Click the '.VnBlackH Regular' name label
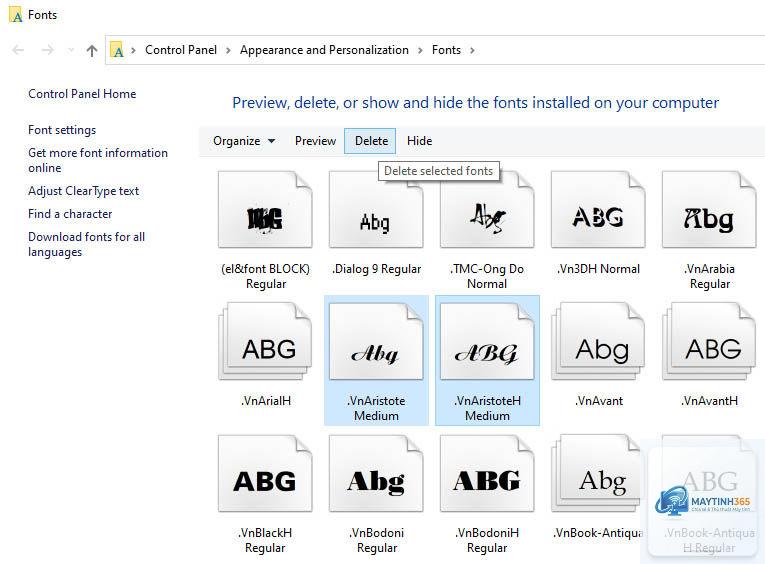The width and height of the screenshot is (765, 564). point(265,540)
